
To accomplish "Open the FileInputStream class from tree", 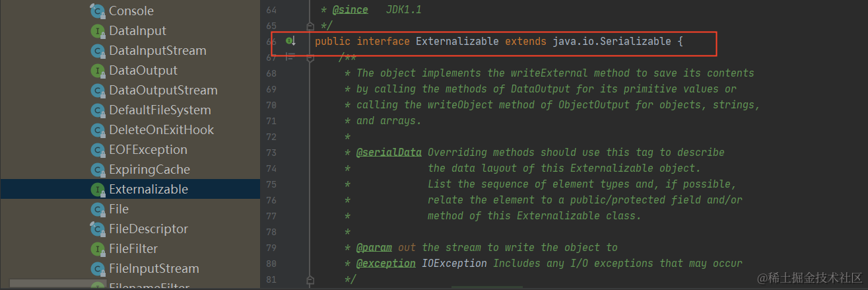I will pos(154,269).
